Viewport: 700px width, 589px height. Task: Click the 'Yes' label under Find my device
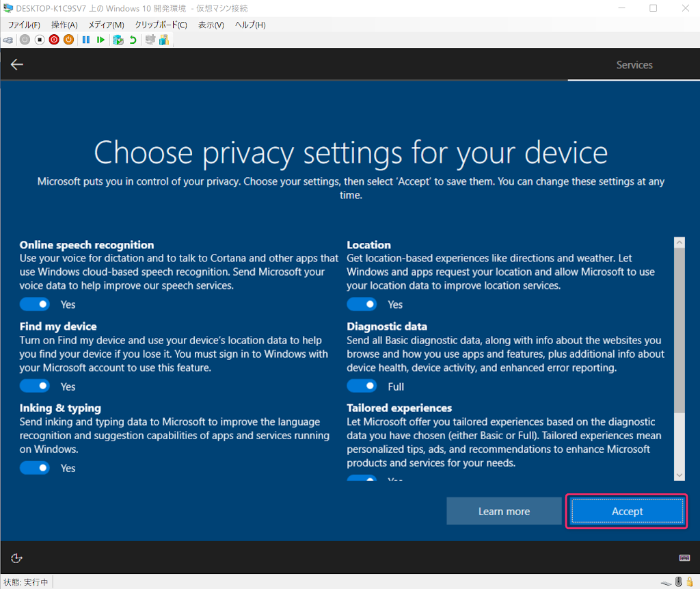pos(68,387)
